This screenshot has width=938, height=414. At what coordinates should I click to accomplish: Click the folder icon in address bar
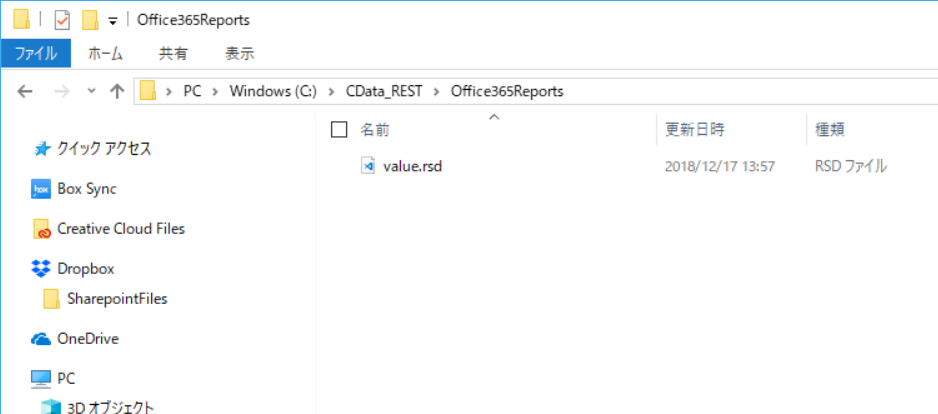tap(148, 92)
